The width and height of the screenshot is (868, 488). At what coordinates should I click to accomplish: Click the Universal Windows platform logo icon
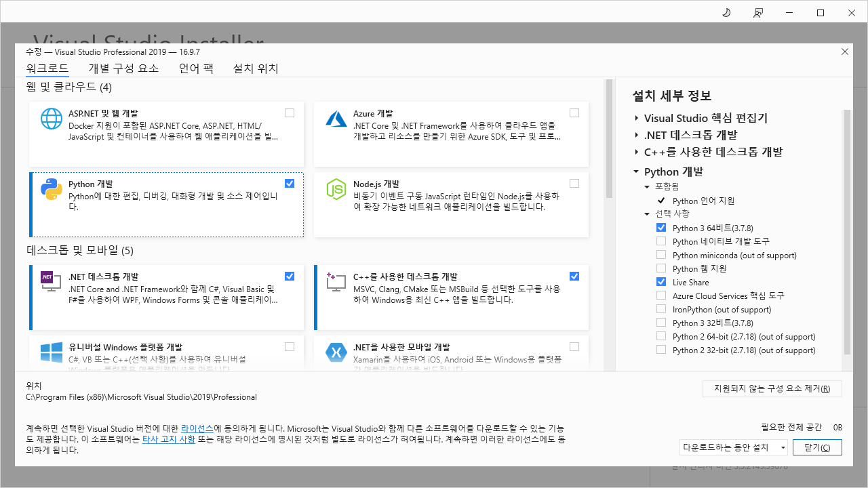tap(52, 352)
